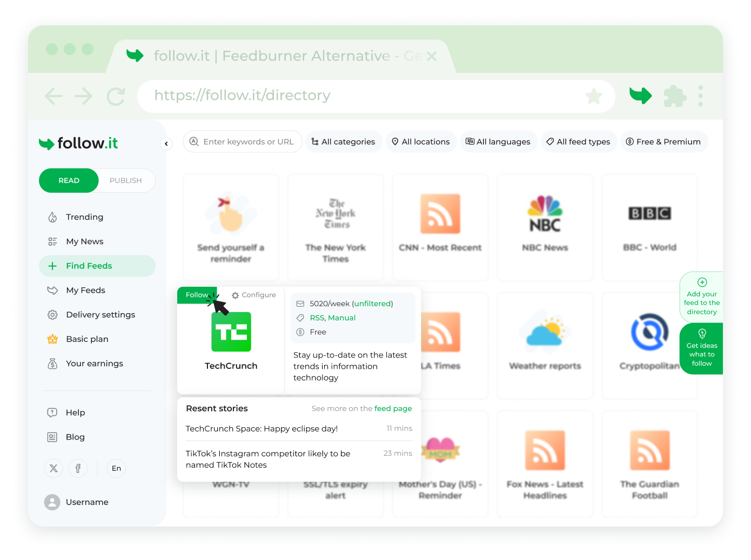This screenshot has width=751, height=560.
Task: Open NBC News feed card
Action: [x=545, y=227]
